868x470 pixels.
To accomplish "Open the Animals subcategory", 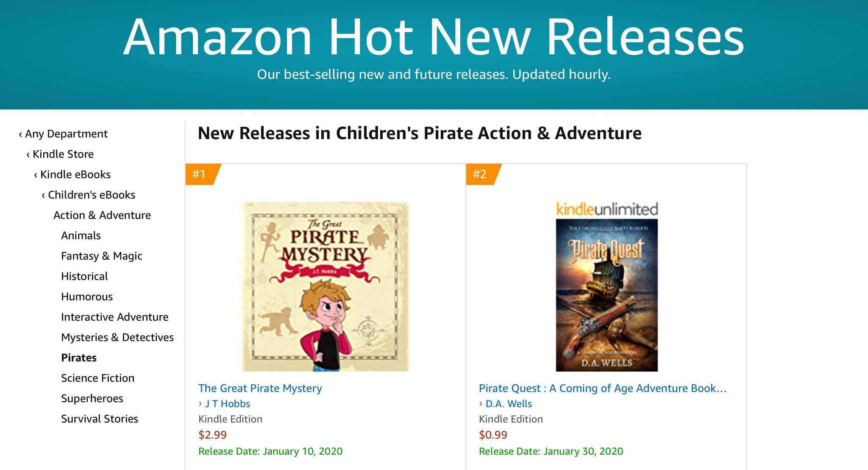I will pos(81,235).
